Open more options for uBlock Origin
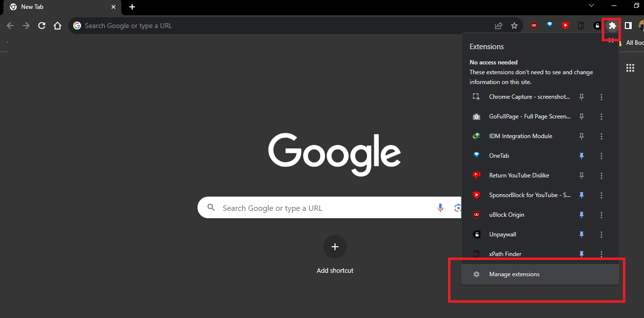 click(601, 215)
